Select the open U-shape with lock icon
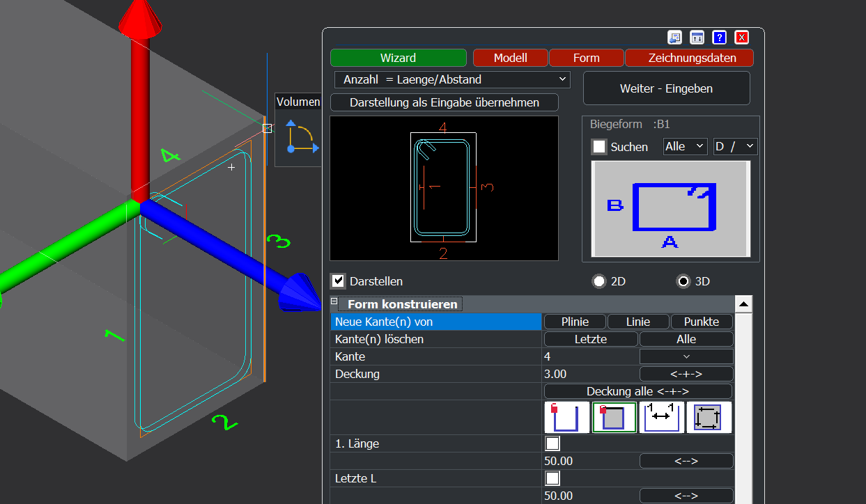Screen dimensions: 866x504 (567, 418)
